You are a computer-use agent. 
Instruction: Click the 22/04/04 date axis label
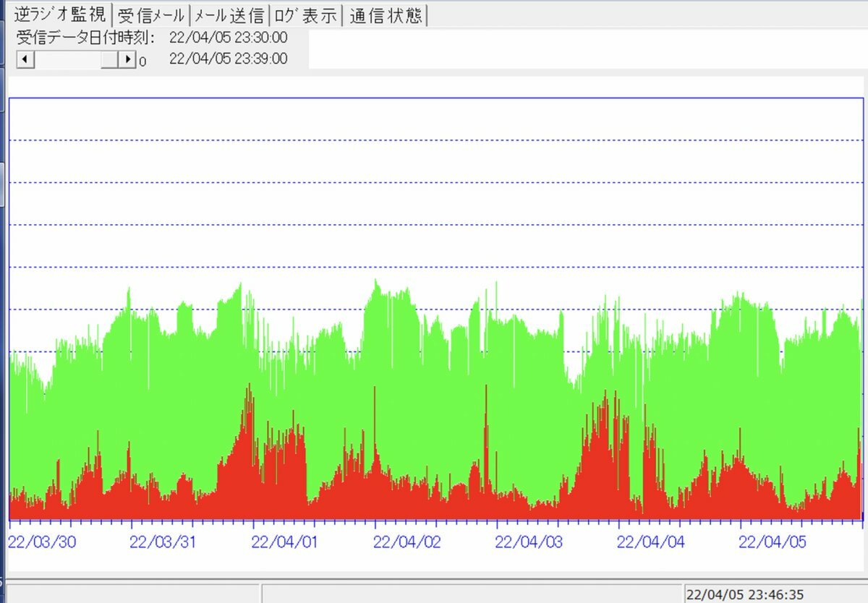pos(651,542)
